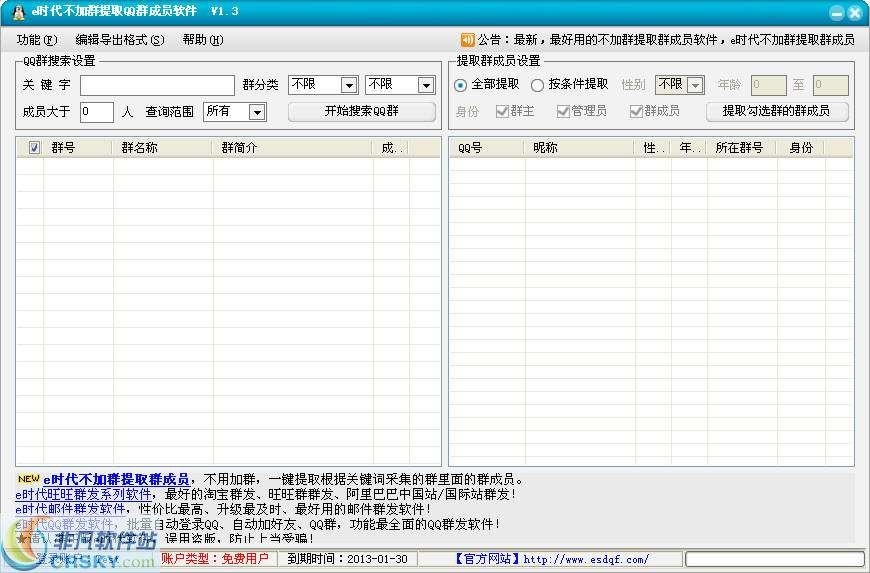Click the orange announcement speaker icon
Image resolution: width=870 pixels, height=573 pixels.
tap(468, 39)
